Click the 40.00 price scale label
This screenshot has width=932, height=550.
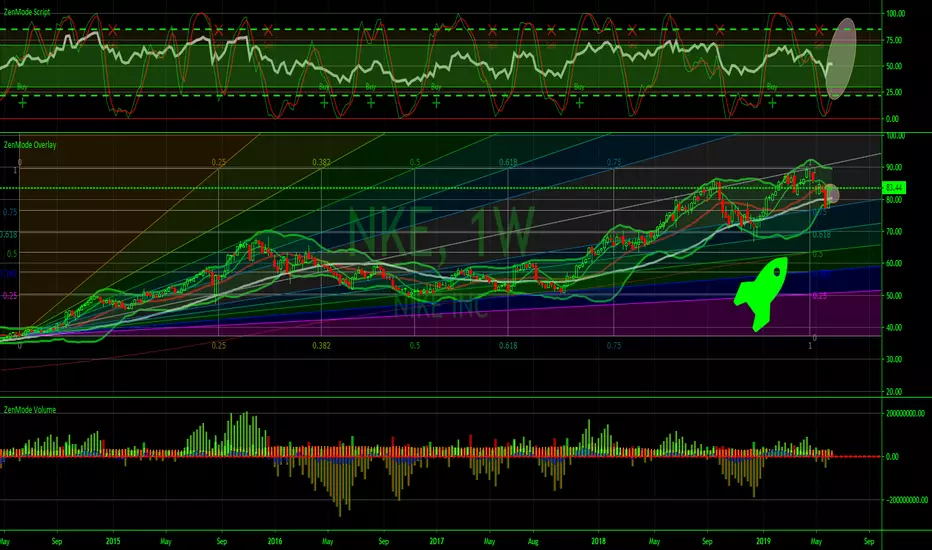[x=894, y=327]
